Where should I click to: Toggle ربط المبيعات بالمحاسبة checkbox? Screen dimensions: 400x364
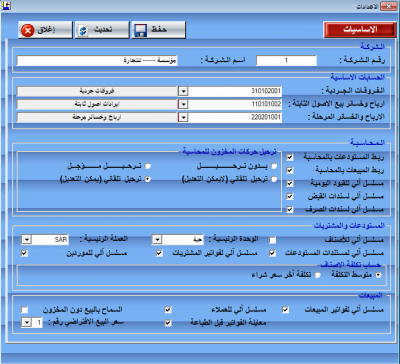pyautogui.click(x=290, y=170)
